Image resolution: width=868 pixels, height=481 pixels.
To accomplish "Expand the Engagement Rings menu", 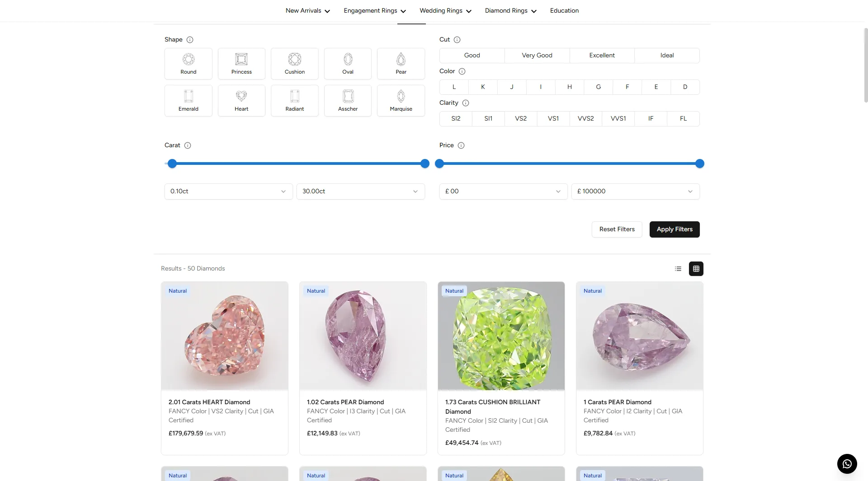I will (x=375, y=11).
